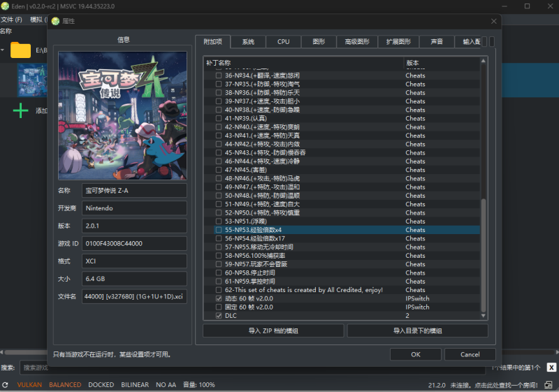Screen dimensions: 559x392
Task: Click the 开发商 field showing Nintendo
Action: click(134, 208)
